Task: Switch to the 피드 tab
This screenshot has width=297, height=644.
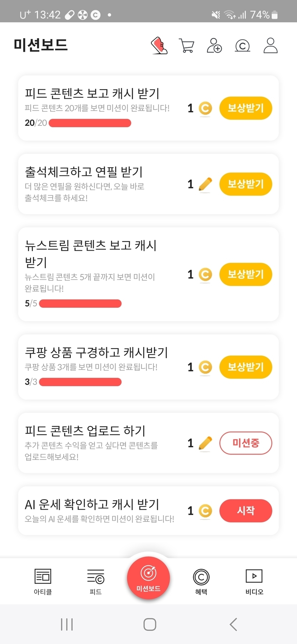Action: click(x=96, y=581)
